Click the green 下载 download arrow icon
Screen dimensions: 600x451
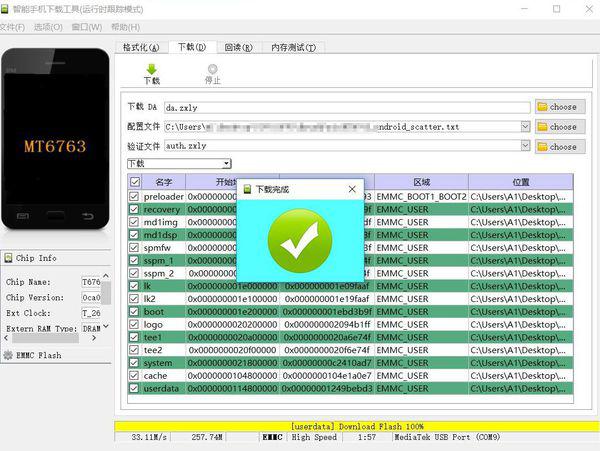tap(151, 68)
